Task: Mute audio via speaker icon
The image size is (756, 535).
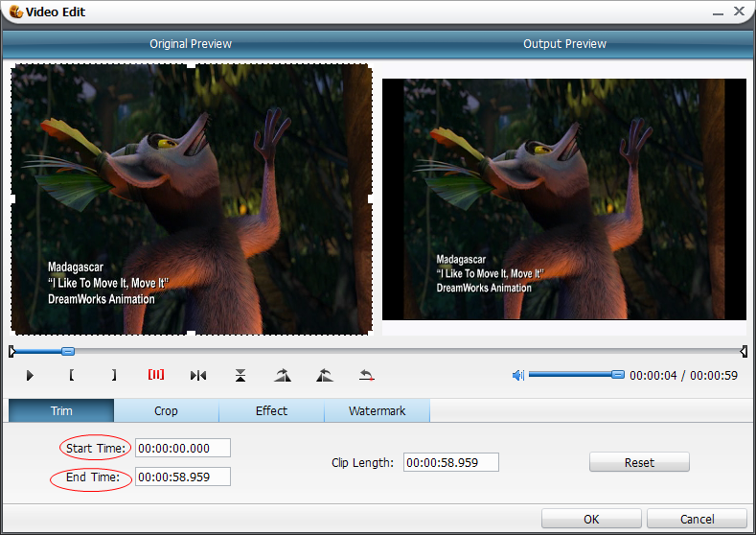Action: pyautogui.click(x=517, y=375)
